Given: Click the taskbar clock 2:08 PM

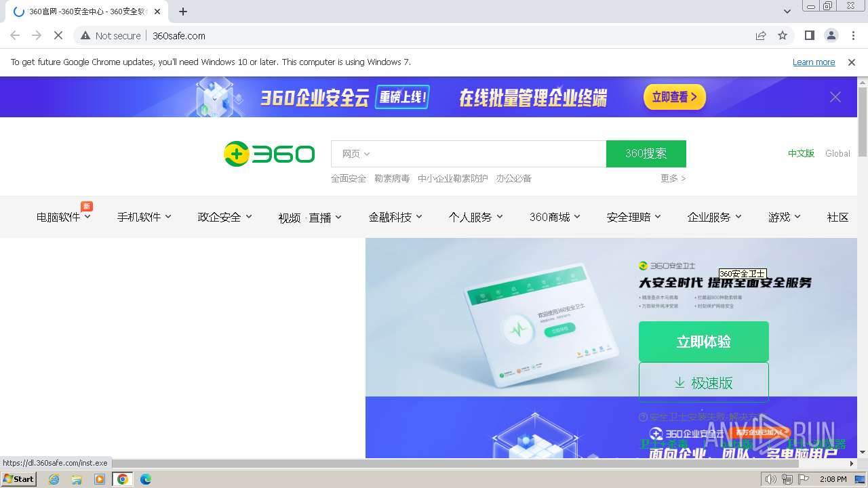Looking at the screenshot, I should tap(833, 479).
